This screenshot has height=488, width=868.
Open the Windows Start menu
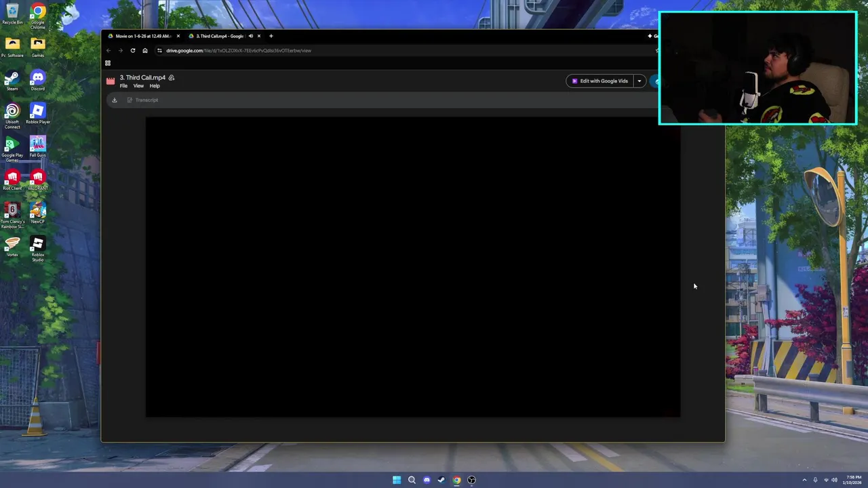click(x=397, y=480)
